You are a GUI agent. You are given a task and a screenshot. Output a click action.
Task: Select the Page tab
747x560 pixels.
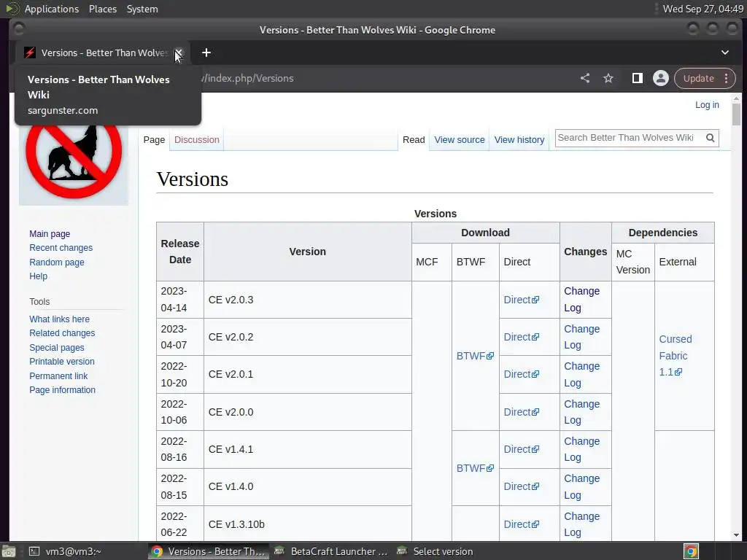point(154,140)
